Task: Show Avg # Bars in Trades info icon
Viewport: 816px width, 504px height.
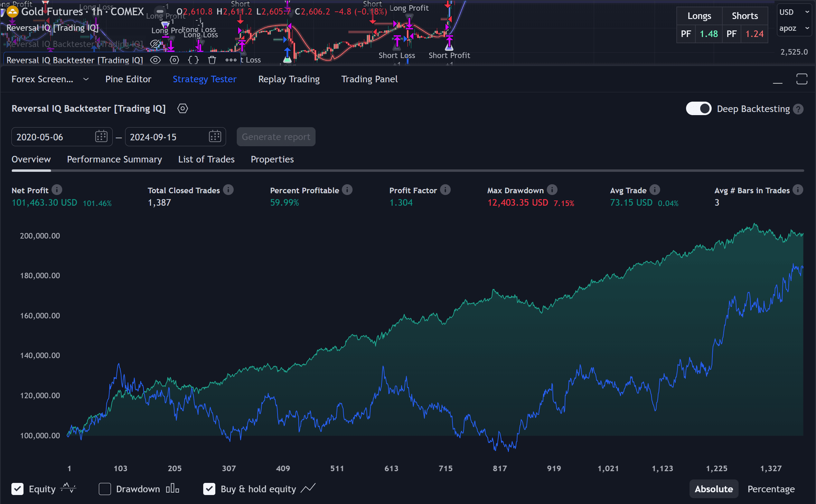Action: point(798,190)
